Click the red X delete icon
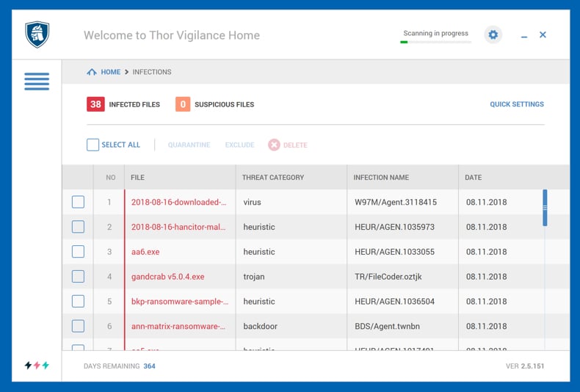This screenshot has height=392, width=580. point(274,145)
